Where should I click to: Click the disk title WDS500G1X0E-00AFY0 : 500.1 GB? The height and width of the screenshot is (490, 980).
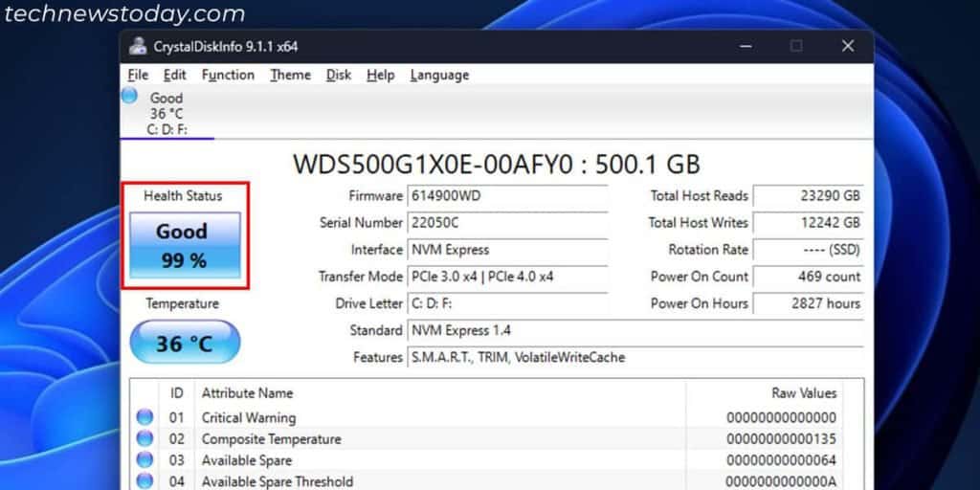pyautogui.click(x=497, y=164)
